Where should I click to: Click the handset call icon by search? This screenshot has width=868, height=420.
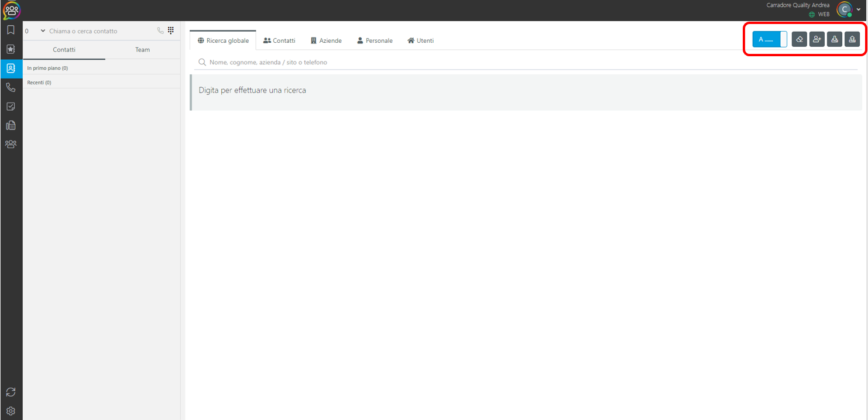[x=160, y=30]
